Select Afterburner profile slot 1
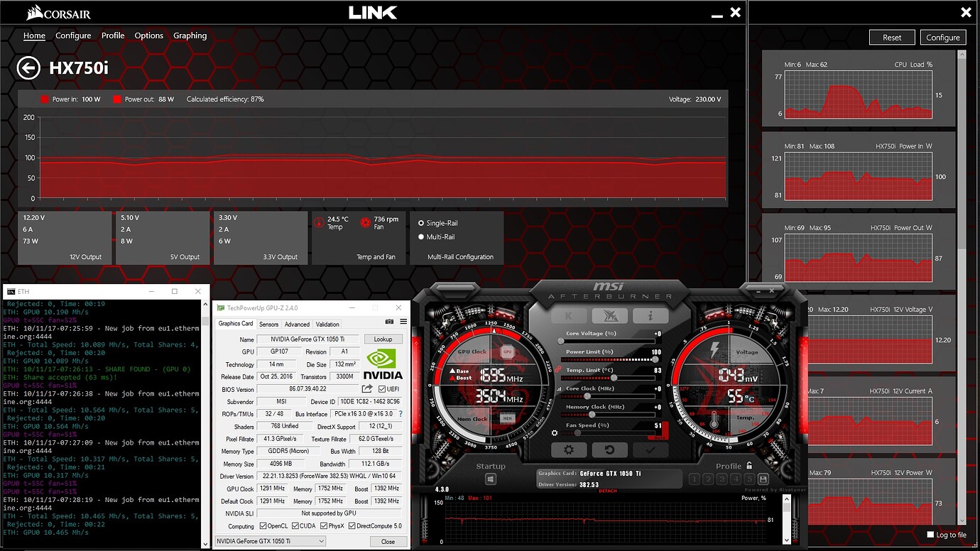Screen dimensions: 980x551 (695, 480)
